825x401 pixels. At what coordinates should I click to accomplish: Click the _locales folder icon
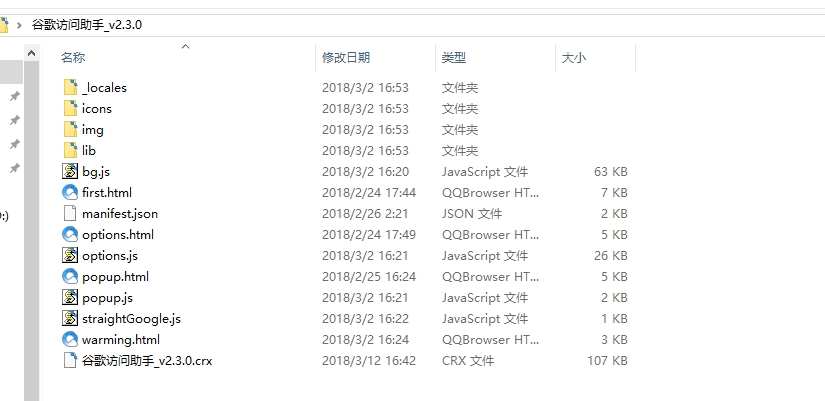click(x=70, y=87)
